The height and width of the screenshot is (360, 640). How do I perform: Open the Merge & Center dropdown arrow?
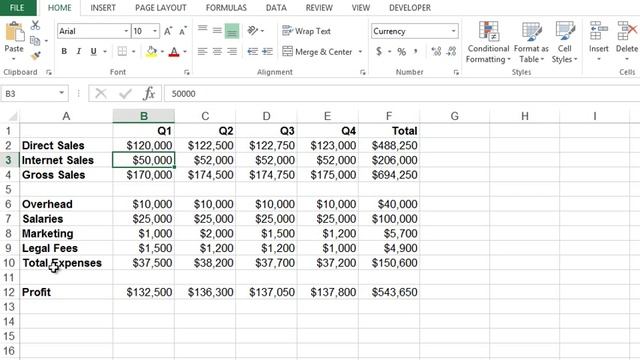360,52
